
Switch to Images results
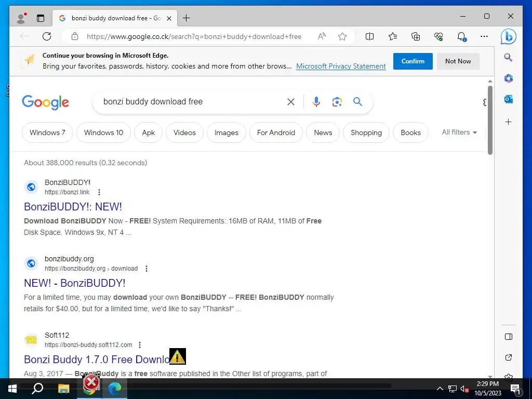(x=227, y=132)
